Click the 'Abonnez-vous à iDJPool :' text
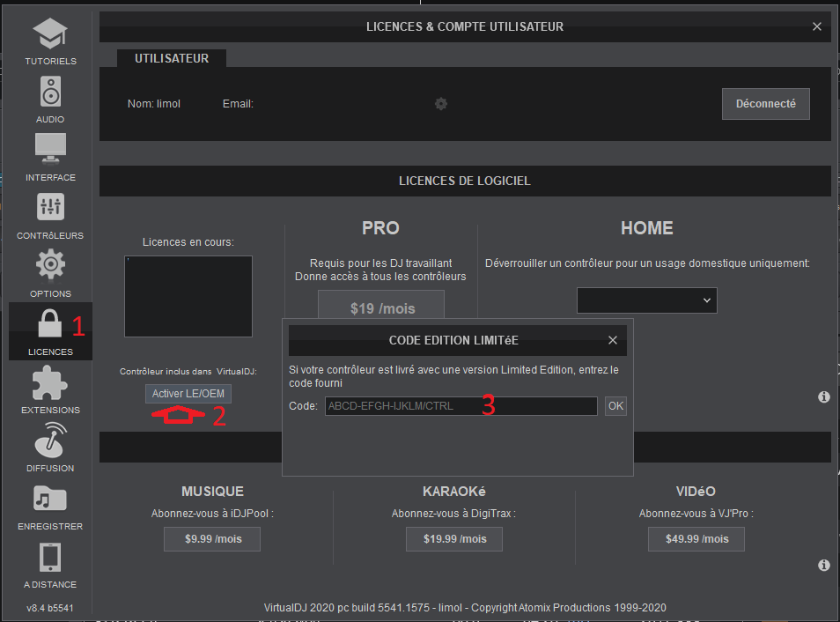Viewport: 840px width, 622px height. (212, 513)
